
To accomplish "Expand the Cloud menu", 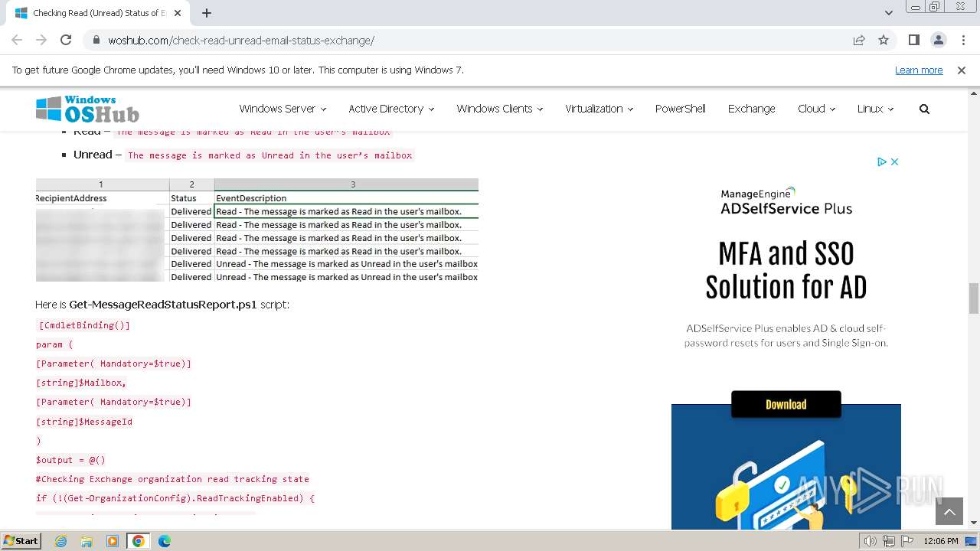I will (x=816, y=109).
